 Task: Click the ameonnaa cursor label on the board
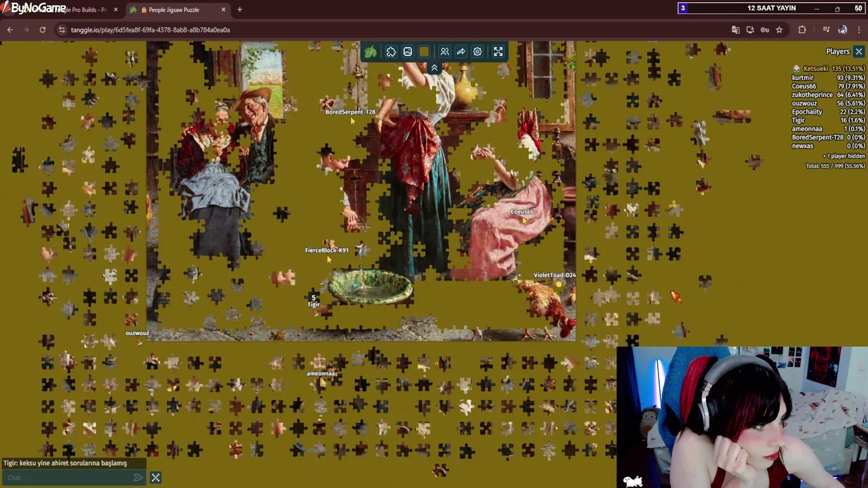(x=321, y=373)
